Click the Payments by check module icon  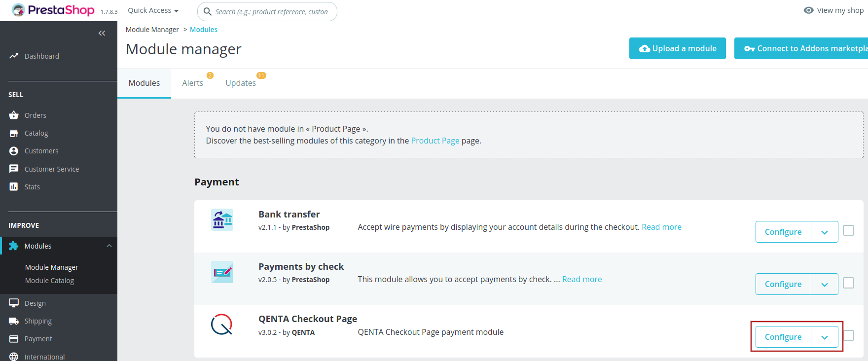[x=222, y=272]
